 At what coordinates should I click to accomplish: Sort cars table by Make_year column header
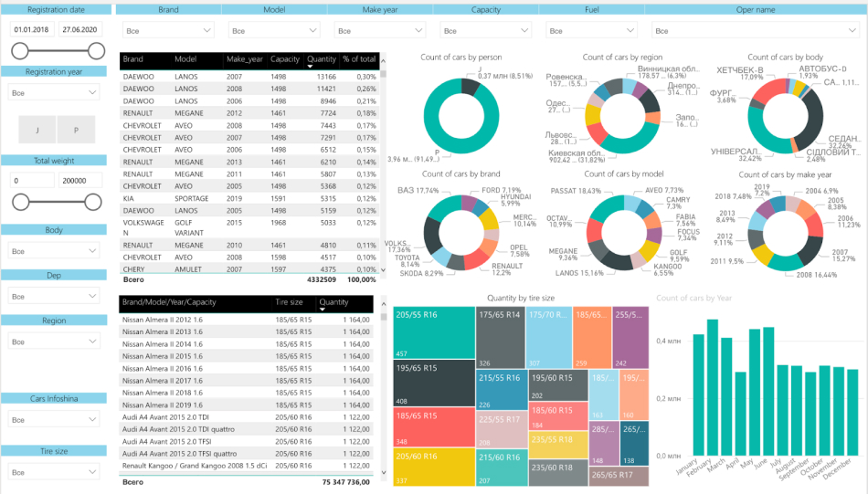click(244, 59)
